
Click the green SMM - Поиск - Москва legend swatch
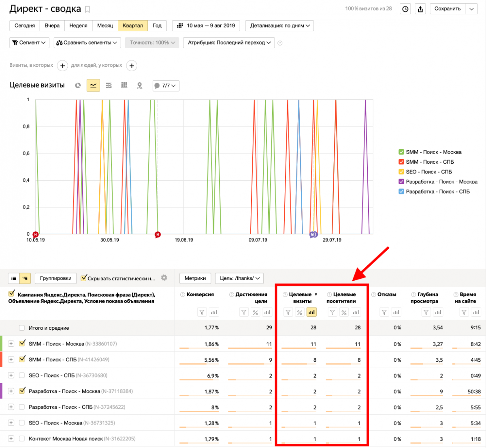click(401, 152)
